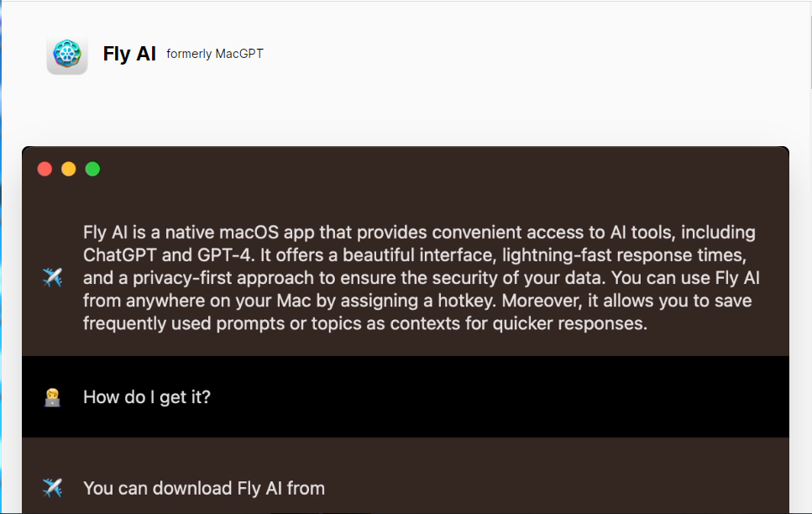Click the red traffic-light circle
The image size is (812, 514).
pos(45,169)
